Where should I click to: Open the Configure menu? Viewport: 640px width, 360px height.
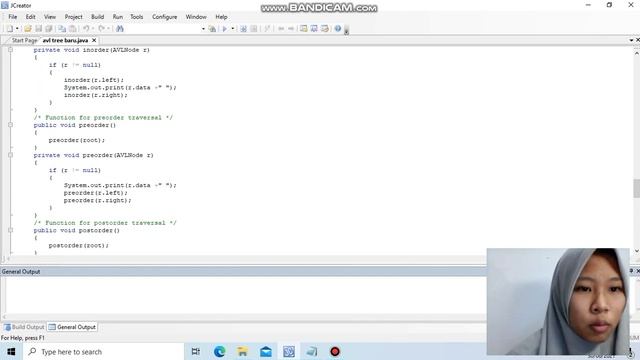(164, 17)
